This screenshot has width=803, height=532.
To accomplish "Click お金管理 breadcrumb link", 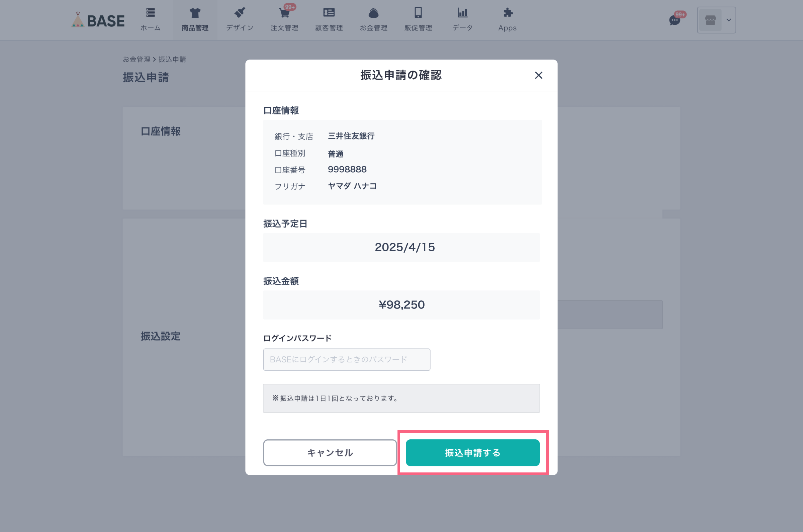I will click(137, 59).
